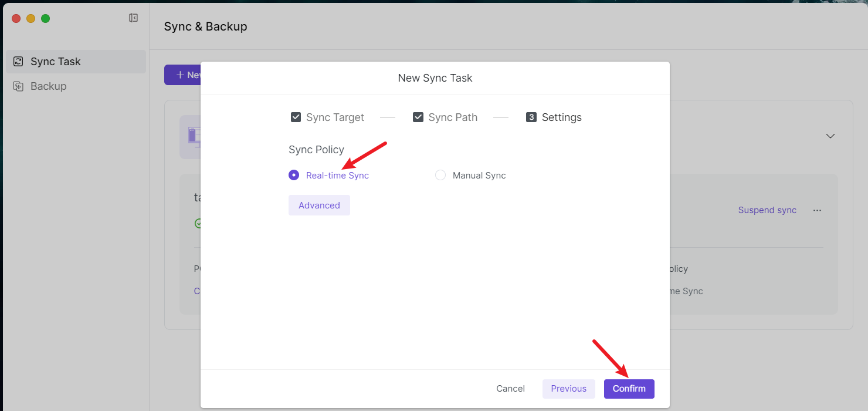Select the Sync Task sidebar label
Image resolution: width=868 pixels, height=411 pixels.
tap(56, 62)
